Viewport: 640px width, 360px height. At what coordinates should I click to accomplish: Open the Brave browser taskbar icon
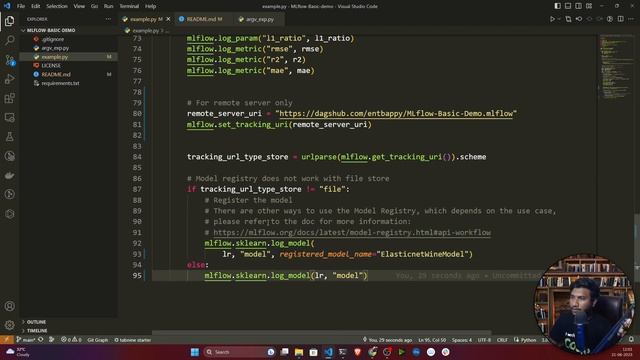[x=358, y=352]
